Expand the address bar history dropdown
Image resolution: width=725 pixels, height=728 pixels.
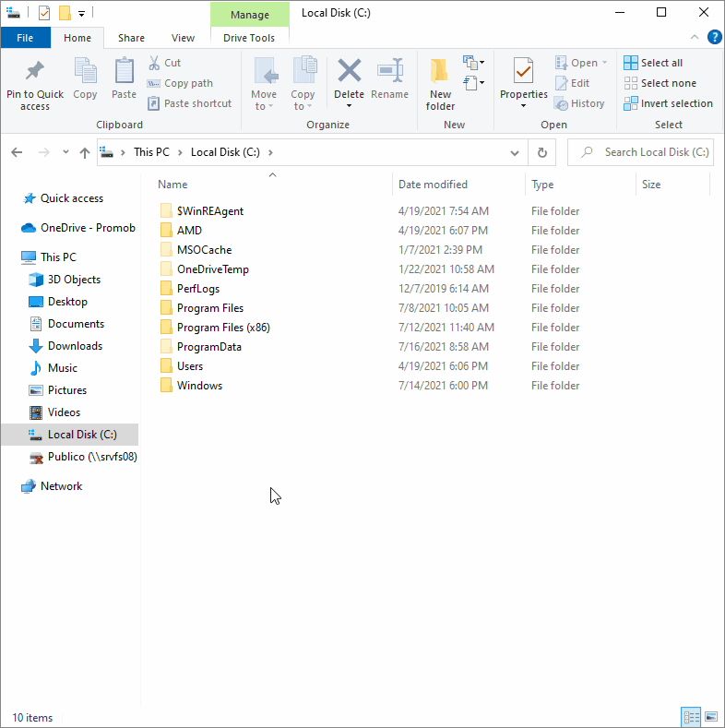click(x=515, y=153)
